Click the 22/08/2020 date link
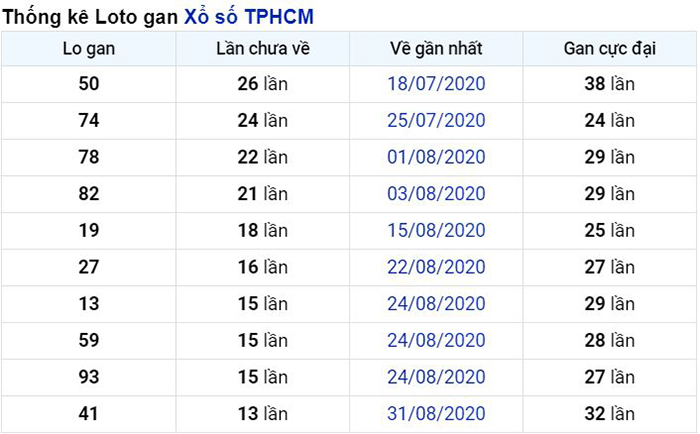Screen dimensions: 700x434 tap(436, 267)
